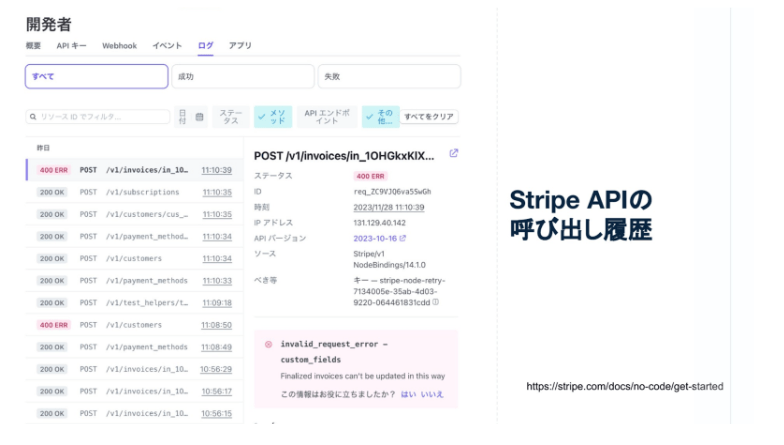Open the API エンドポイント filter dropdown
This screenshot has height=445, width=784.
click(x=327, y=117)
